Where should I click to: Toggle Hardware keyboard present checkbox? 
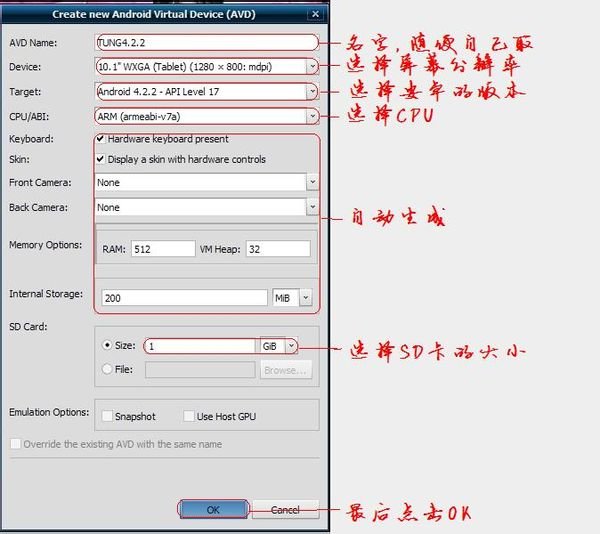tap(101, 139)
